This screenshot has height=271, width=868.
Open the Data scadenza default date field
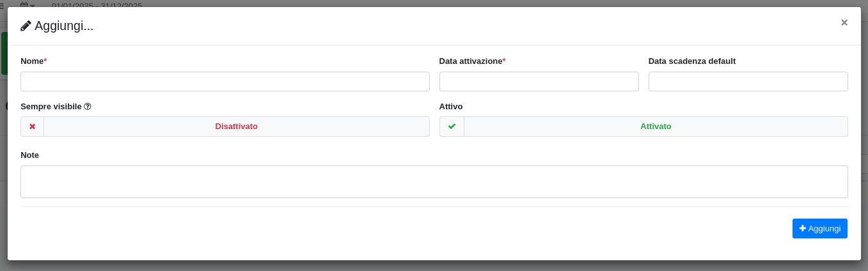tap(748, 82)
